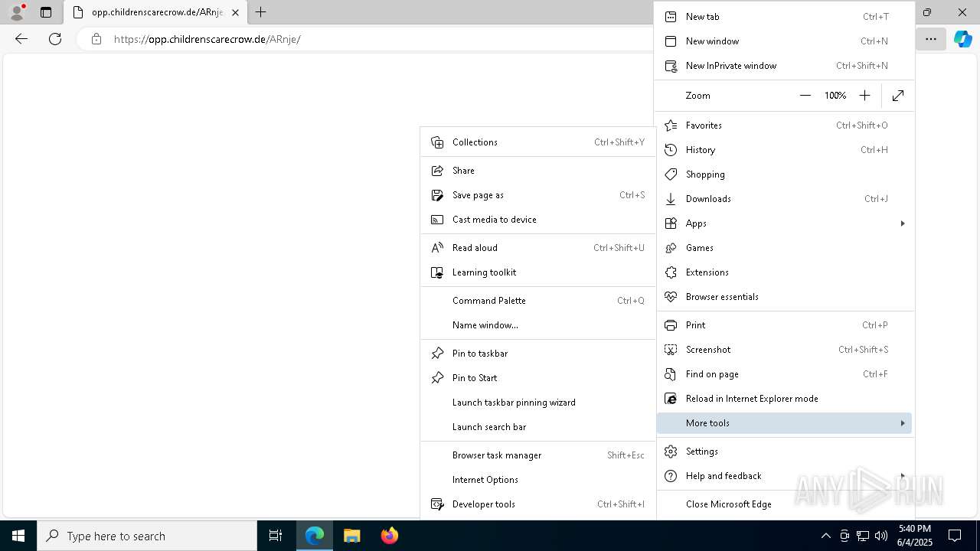Increase zoom with the plus button
Screen dimensions: 980x551
tap(864, 96)
